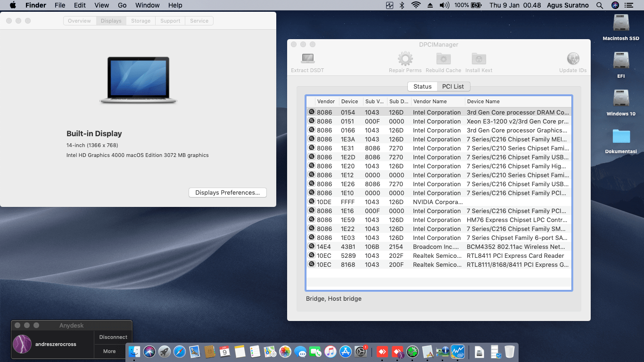Open the Window menu in the menu bar
This screenshot has width=644, height=362.
[x=147, y=5]
